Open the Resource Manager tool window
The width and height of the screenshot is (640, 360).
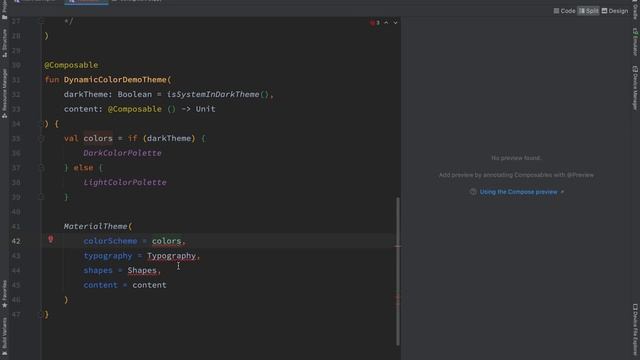pyautogui.click(x=4, y=93)
